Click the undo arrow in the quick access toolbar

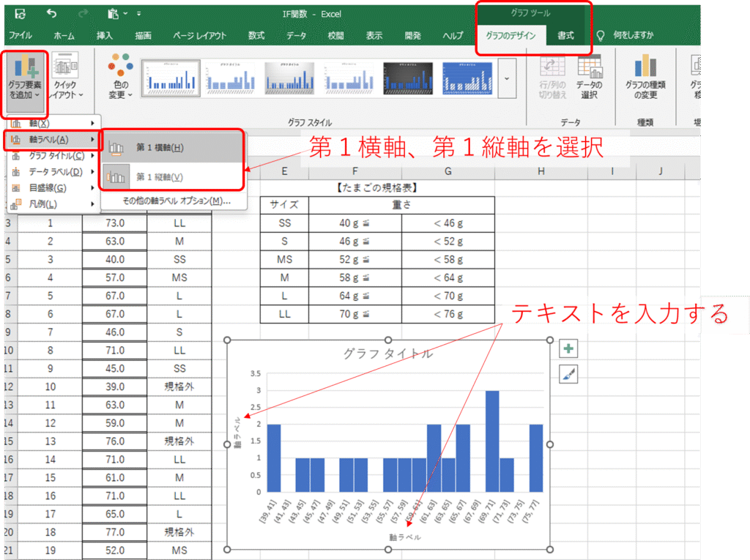click(x=51, y=14)
